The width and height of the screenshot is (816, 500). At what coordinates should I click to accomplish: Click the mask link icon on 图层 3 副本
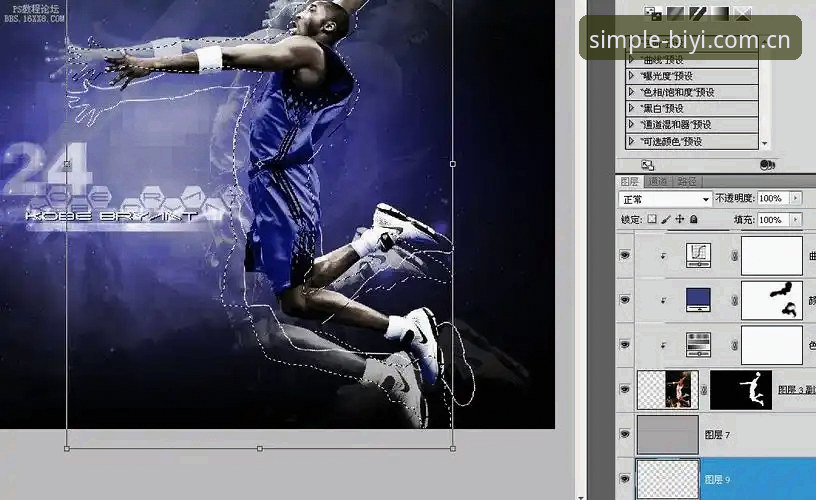704,390
